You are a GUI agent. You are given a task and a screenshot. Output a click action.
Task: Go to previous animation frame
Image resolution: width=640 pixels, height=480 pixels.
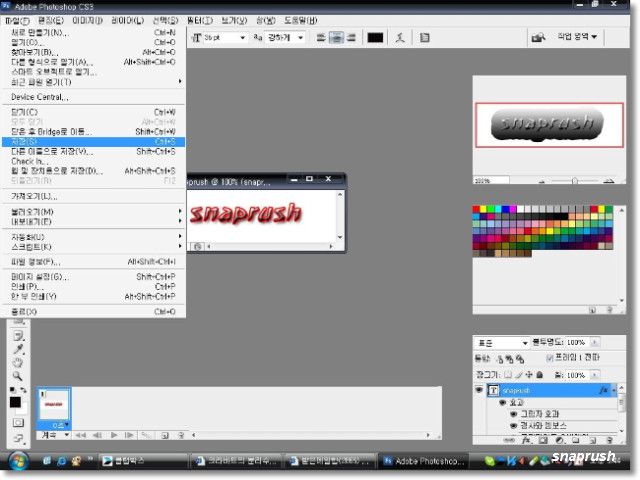pyautogui.click(x=97, y=436)
